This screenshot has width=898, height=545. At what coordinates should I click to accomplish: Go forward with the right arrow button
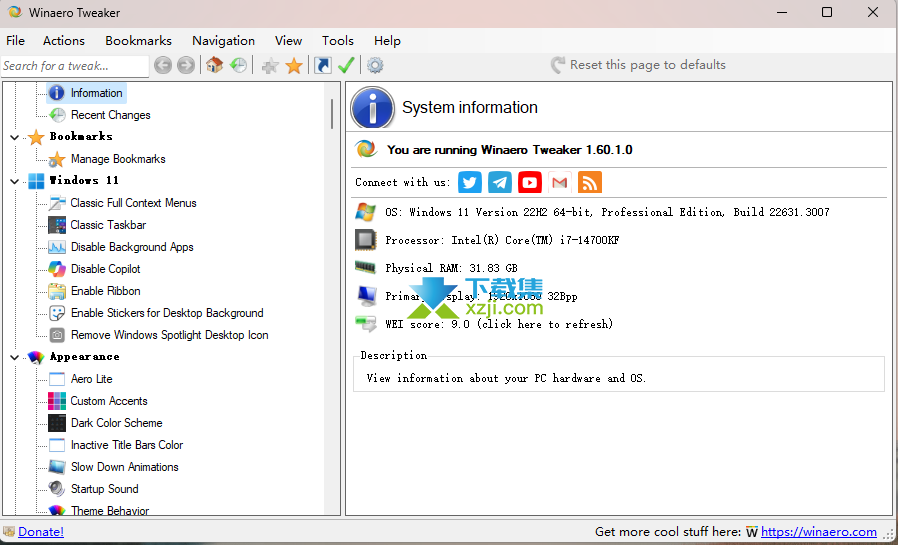click(x=186, y=65)
